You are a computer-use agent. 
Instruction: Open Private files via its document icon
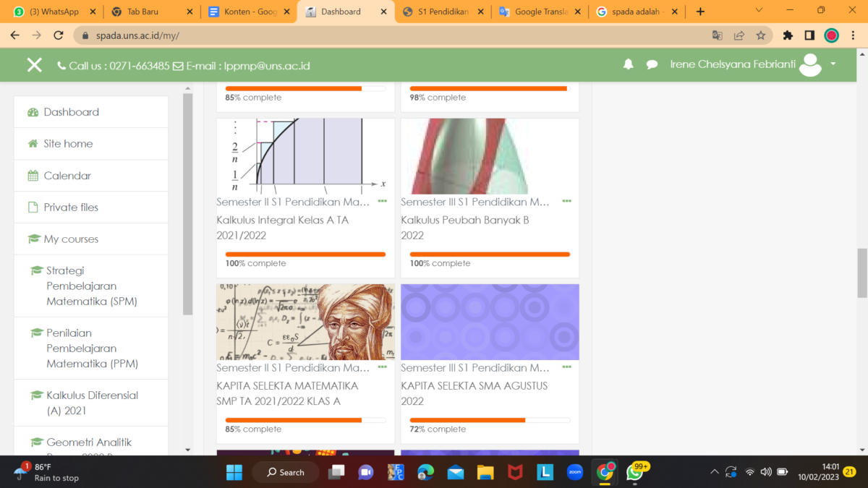click(32, 207)
